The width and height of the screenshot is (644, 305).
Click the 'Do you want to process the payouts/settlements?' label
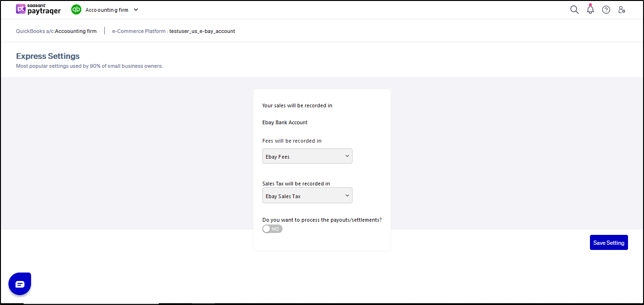[322, 220]
